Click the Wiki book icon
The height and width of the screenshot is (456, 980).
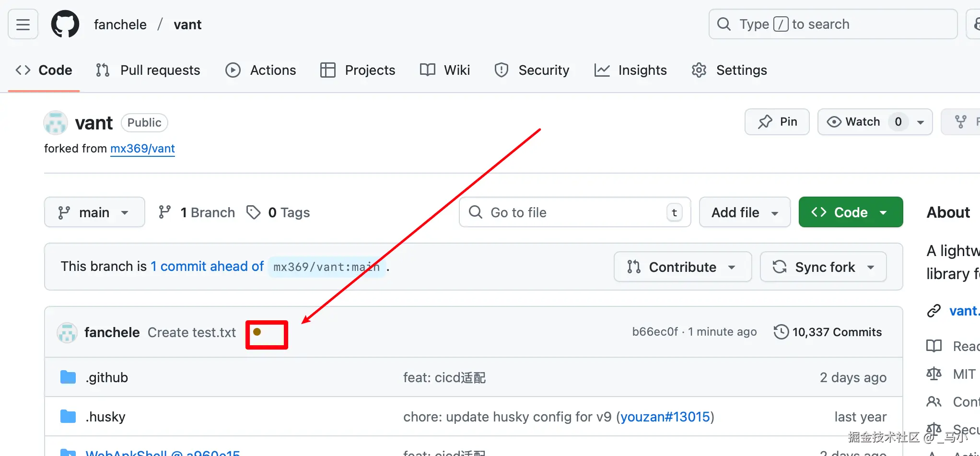tap(427, 70)
